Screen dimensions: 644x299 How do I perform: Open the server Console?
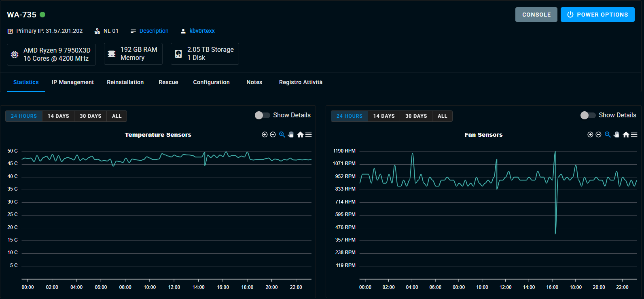pyautogui.click(x=536, y=15)
